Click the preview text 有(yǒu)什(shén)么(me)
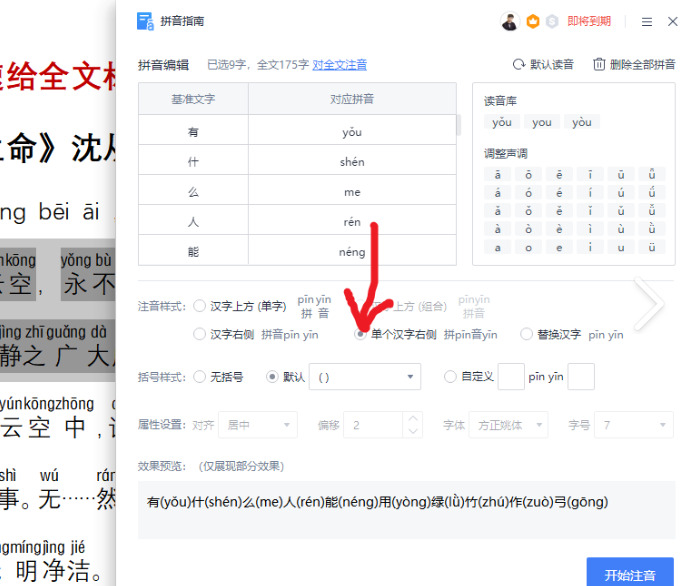The image size is (680, 586). click(x=214, y=502)
